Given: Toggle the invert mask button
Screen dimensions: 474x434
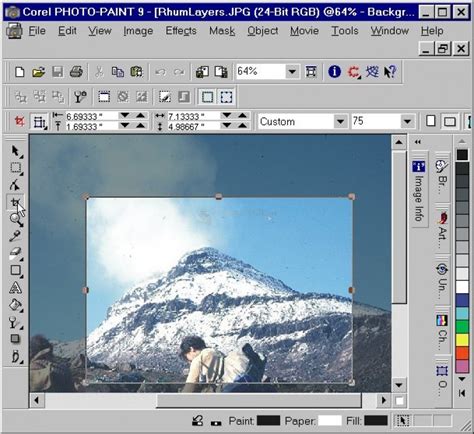Looking at the screenshot, I should click(142, 97).
